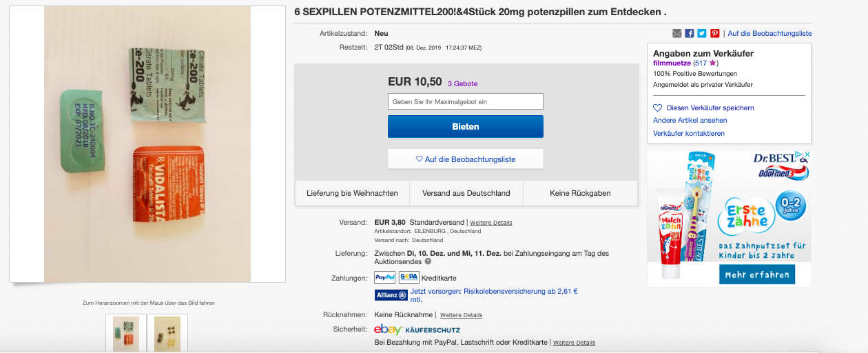Enter a bid in the Maximalgebot field
The image size is (868, 353).
465,101
